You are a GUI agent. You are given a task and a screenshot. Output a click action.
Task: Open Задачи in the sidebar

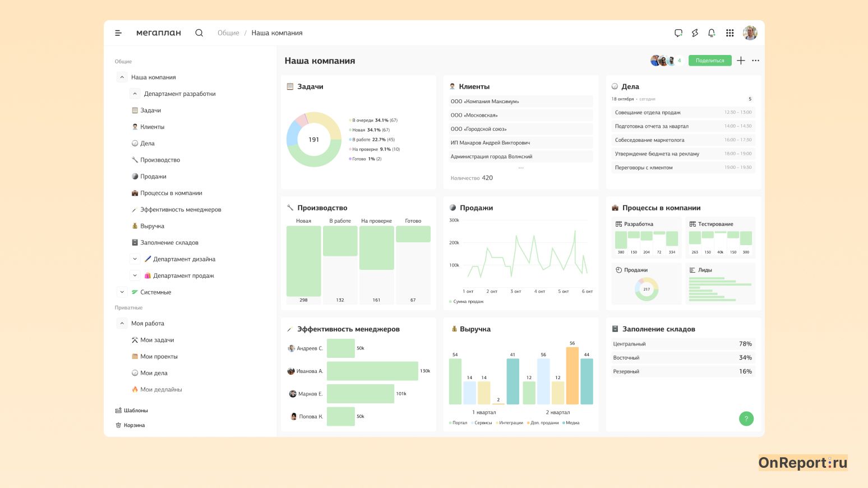coord(146,111)
